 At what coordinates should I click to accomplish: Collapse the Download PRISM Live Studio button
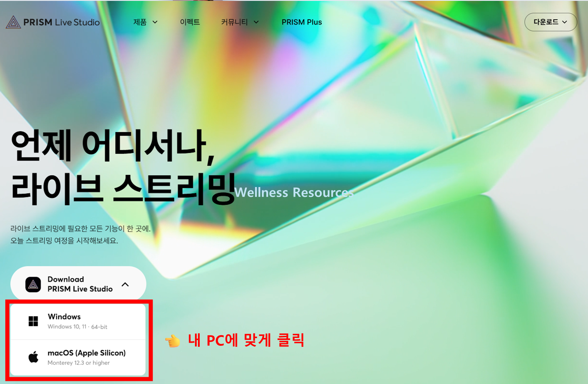[78, 284]
